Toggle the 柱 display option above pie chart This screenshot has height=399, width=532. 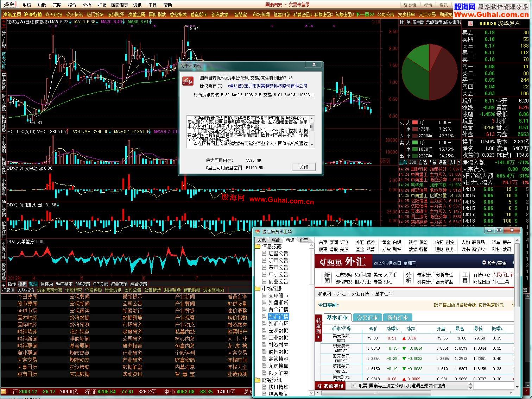(x=401, y=22)
